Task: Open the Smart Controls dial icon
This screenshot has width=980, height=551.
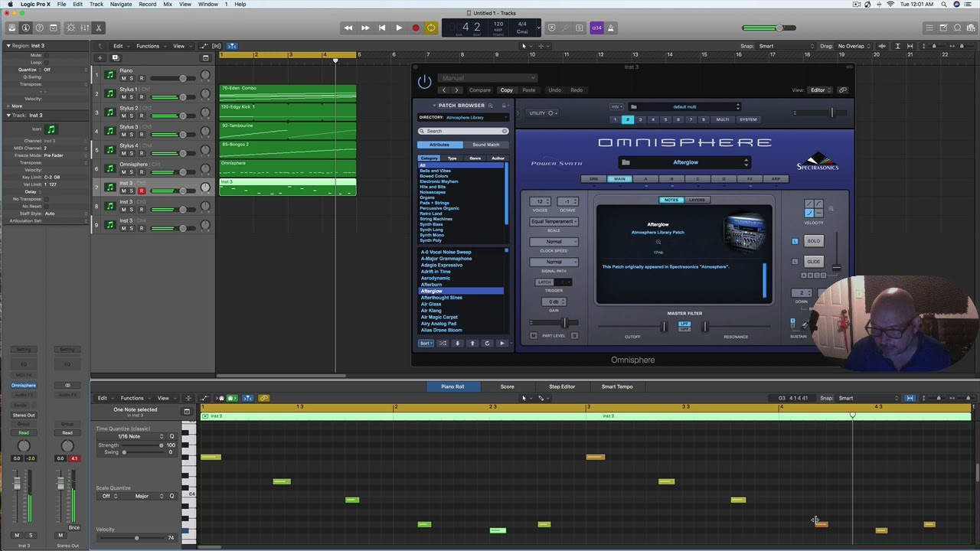Action: [x=71, y=28]
